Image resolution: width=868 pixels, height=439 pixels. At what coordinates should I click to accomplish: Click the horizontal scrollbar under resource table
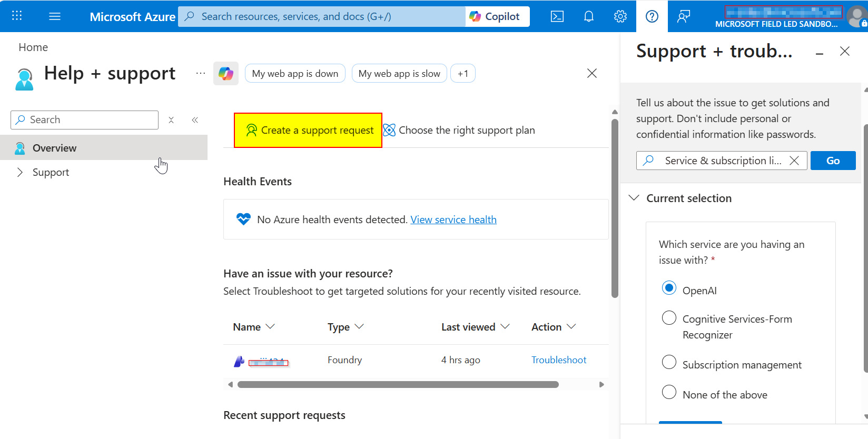[398, 385]
